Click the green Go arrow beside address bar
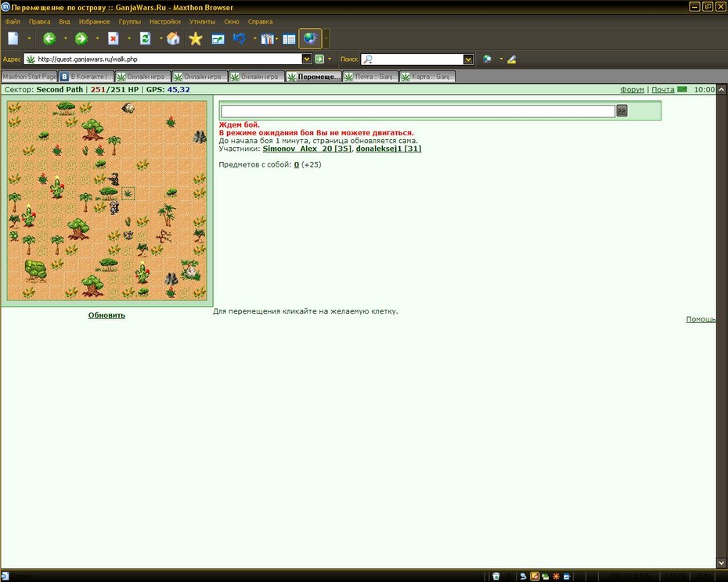Viewport: 728px width, 582px height. [x=319, y=59]
